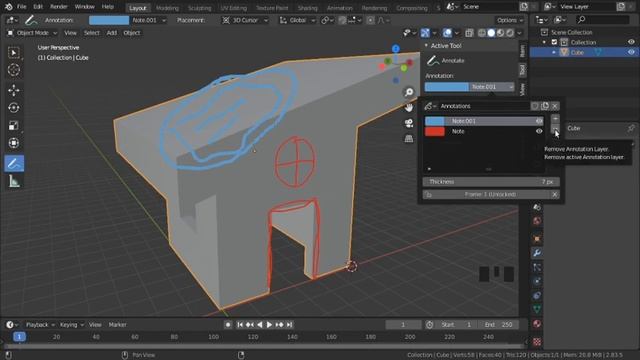Toggle viewport overlays display
Viewport: 640px width, 360px height.
pyautogui.click(x=447, y=33)
